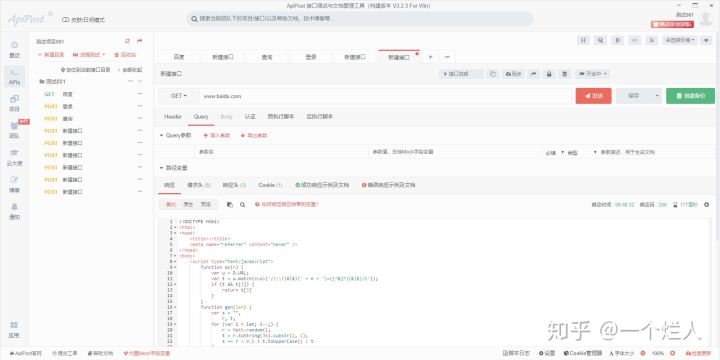This screenshot has width=720, height=360.
Task: Click the refresh icon beside project name
Action: [128, 41]
